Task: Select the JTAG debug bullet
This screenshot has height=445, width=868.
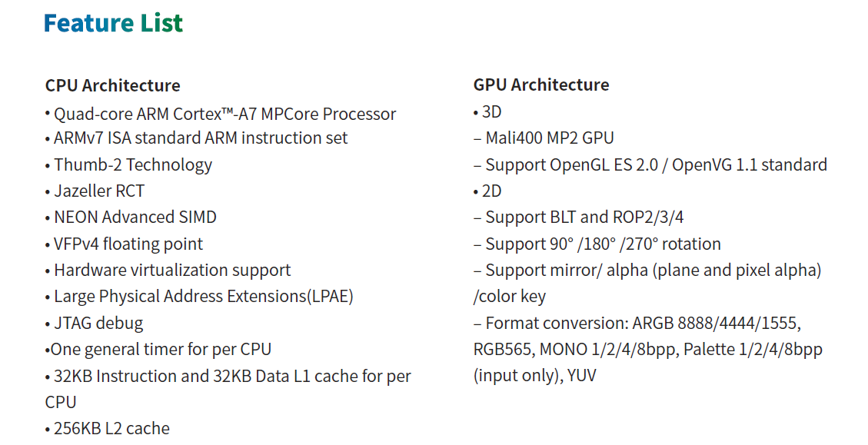Action: (x=98, y=324)
